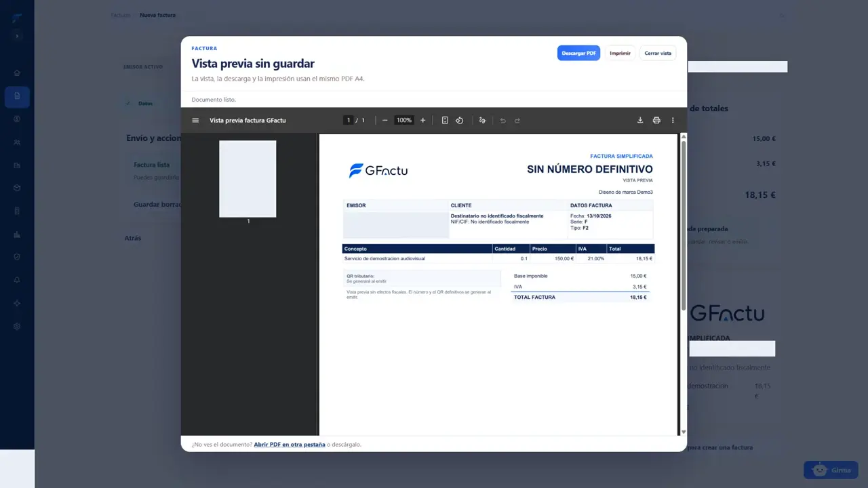Image resolution: width=868 pixels, height=488 pixels.
Task: Click the 100% zoom level field
Action: coord(404,121)
